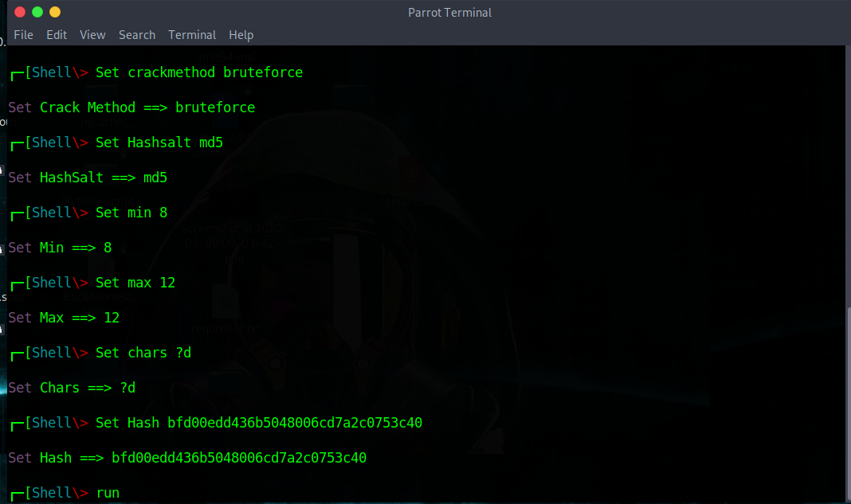The image size is (851, 504).
Task: Click the 'Set Hash bfd00edd...' command line
Action: [259, 423]
